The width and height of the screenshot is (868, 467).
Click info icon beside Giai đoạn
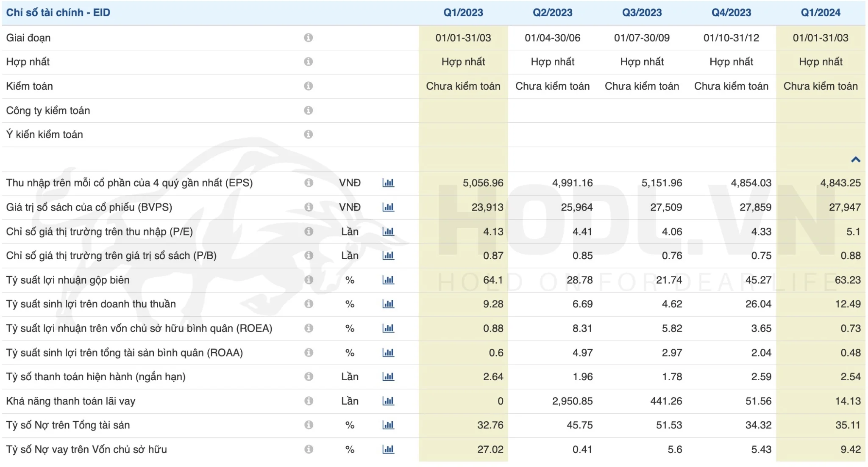point(309,38)
